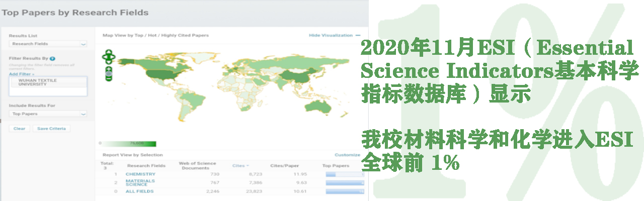Open the CHEMISTRY research field link
Image resolution: width=644 pixels, height=201 pixels.
point(140,174)
